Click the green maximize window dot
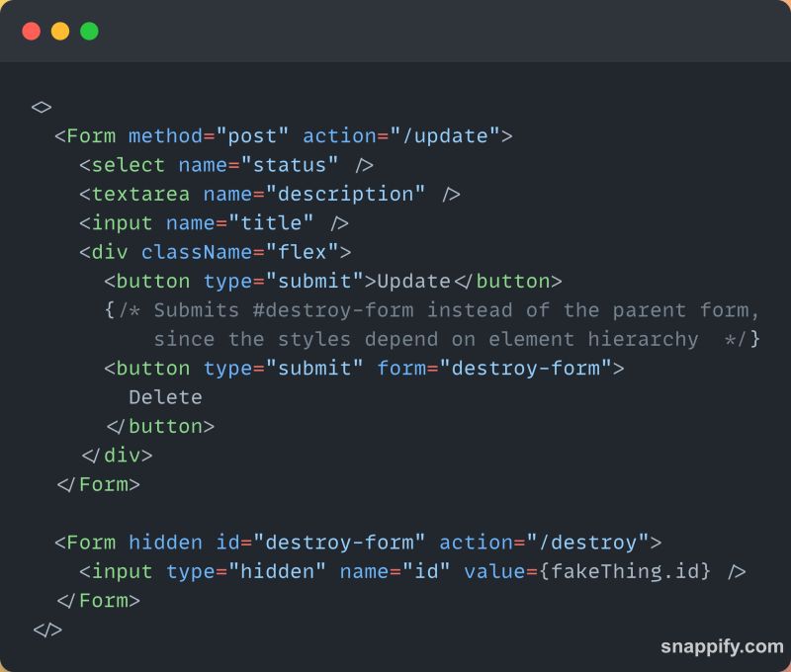791x672 pixels. tap(89, 32)
